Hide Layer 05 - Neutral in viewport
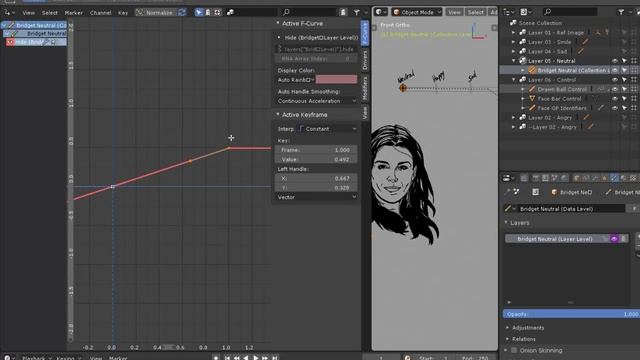 pyautogui.click(x=615, y=61)
